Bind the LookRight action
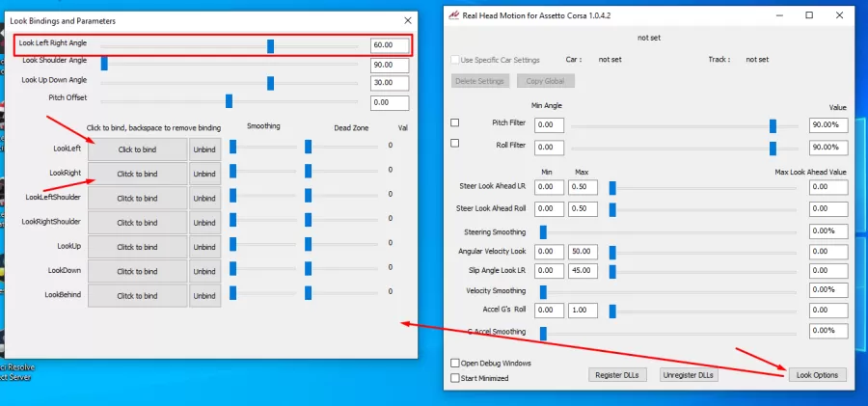Screen dimensions: 868x406 point(137,174)
